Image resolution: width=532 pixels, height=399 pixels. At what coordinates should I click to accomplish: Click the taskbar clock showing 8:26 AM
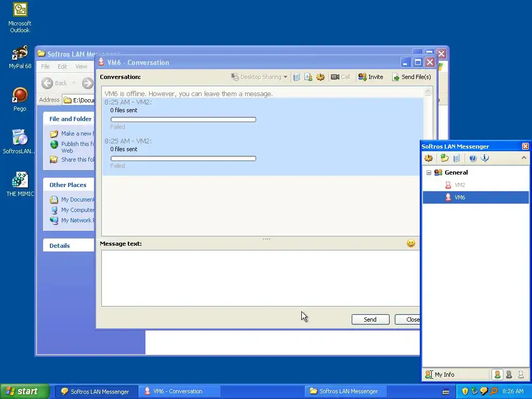[x=513, y=392]
